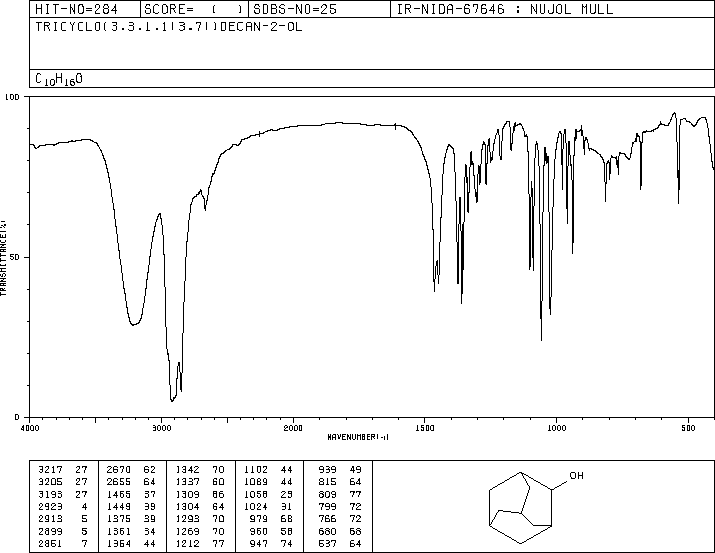Viewport: 715px width, 553px height.
Task: Select the TRICYCLO decan-2-ol compound name
Action: point(169,27)
